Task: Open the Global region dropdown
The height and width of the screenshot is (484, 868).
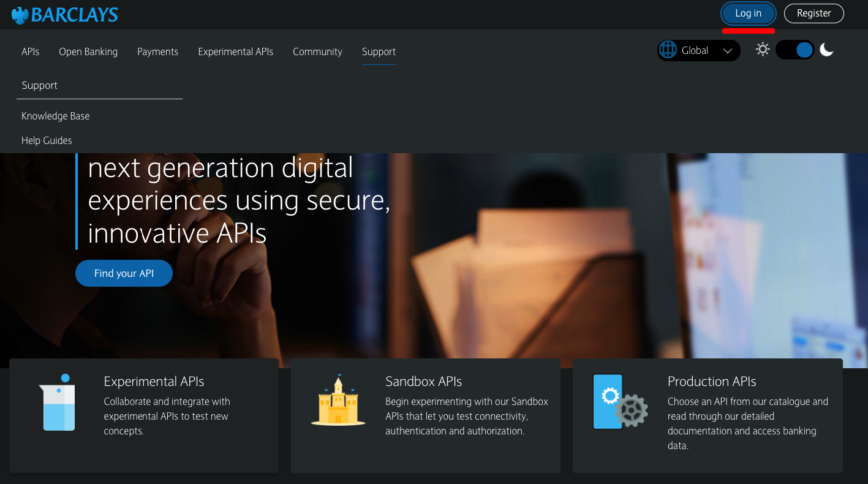Action: (699, 50)
